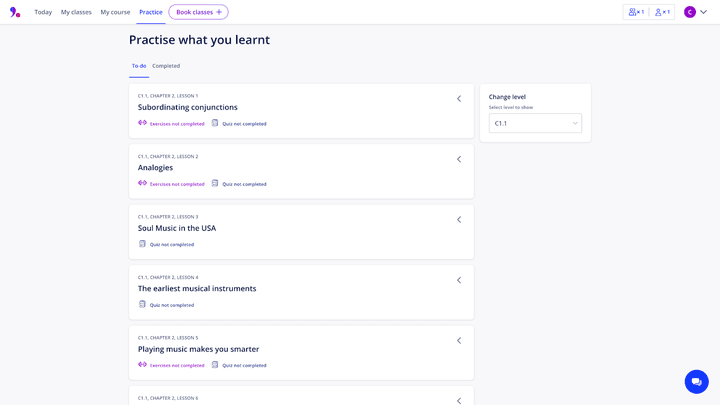This screenshot has height=405, width=720.
Task: Click quiz icon for earliest musical instruments
Action: [x=142, y=304]
